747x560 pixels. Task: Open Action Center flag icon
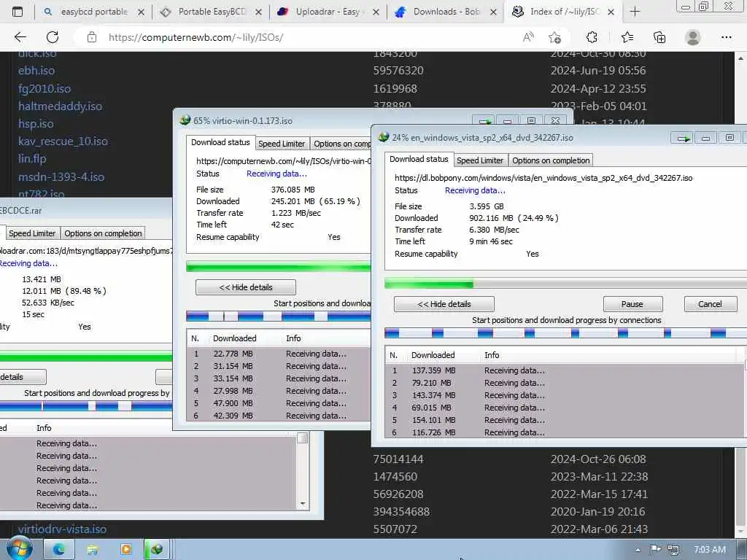656,550
